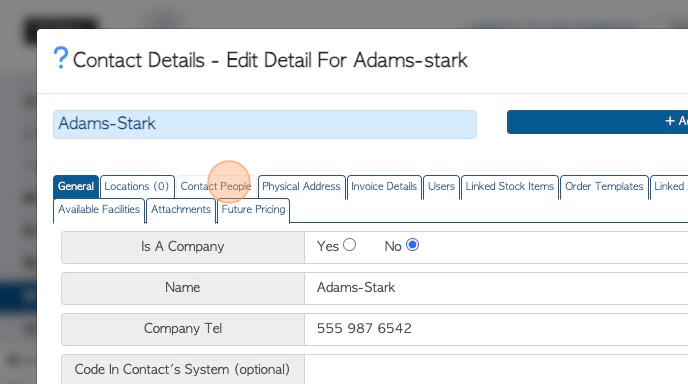The image size is (688, 384).
Task: Switch to Locations (0) tab
Action: click(137, 187)
